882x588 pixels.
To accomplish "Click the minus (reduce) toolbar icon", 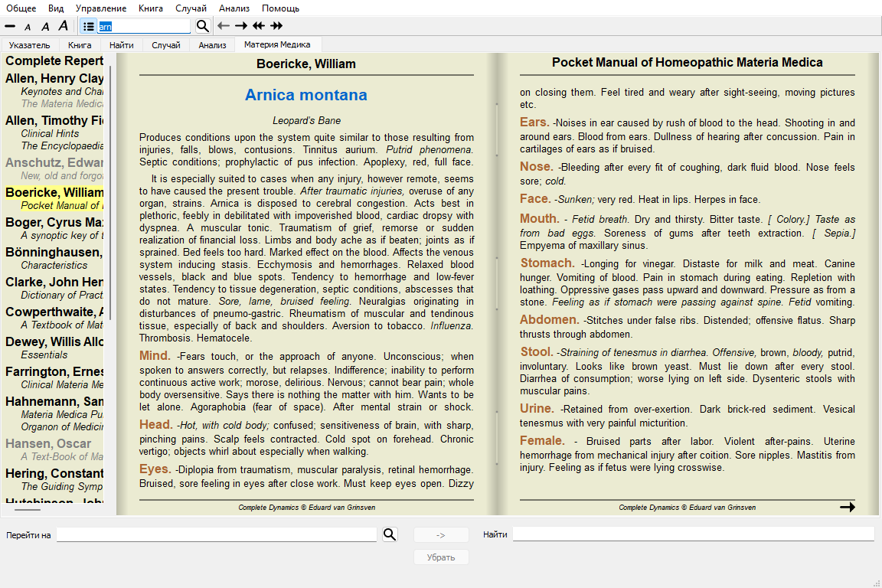I will 10,26.
